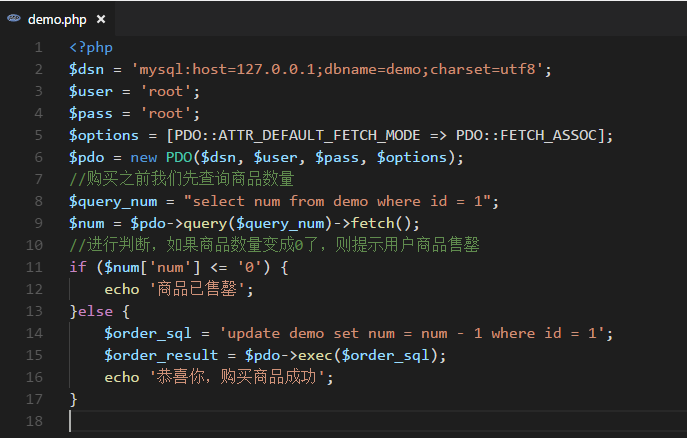Click line number 18 in the gutter
687x438 pixels.
pyautogui.click(x=35, y=421)
